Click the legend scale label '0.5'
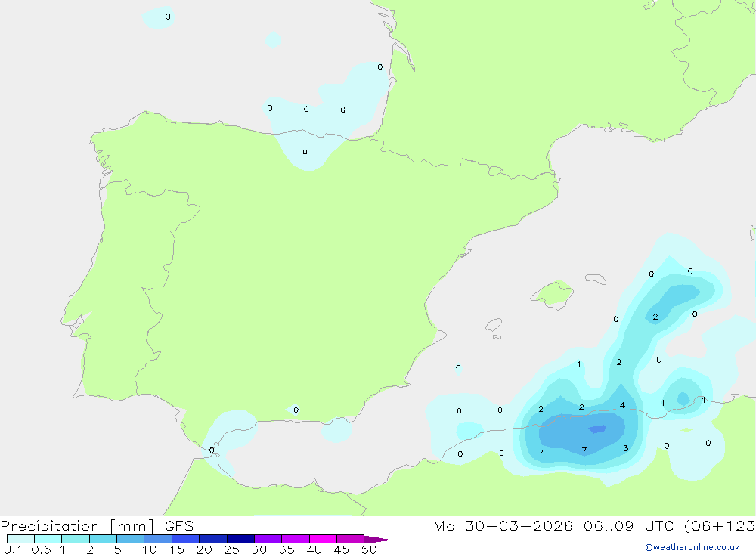 (x=41, y=549)
